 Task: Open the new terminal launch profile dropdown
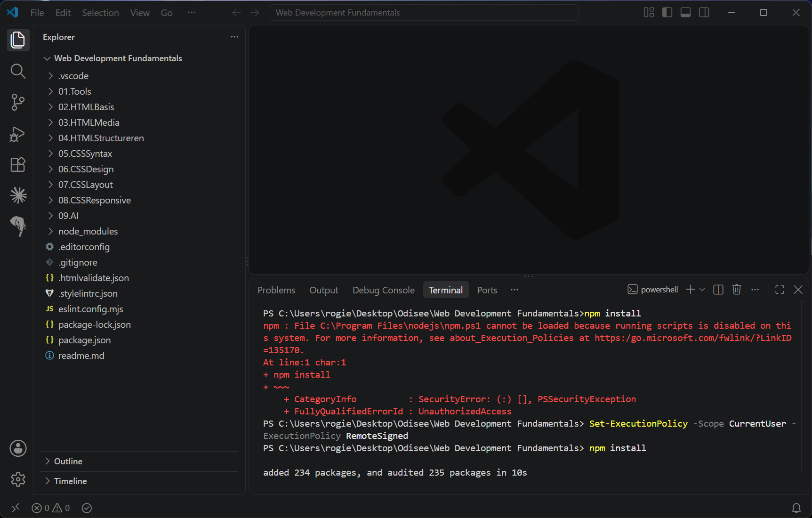pos(702,290)
